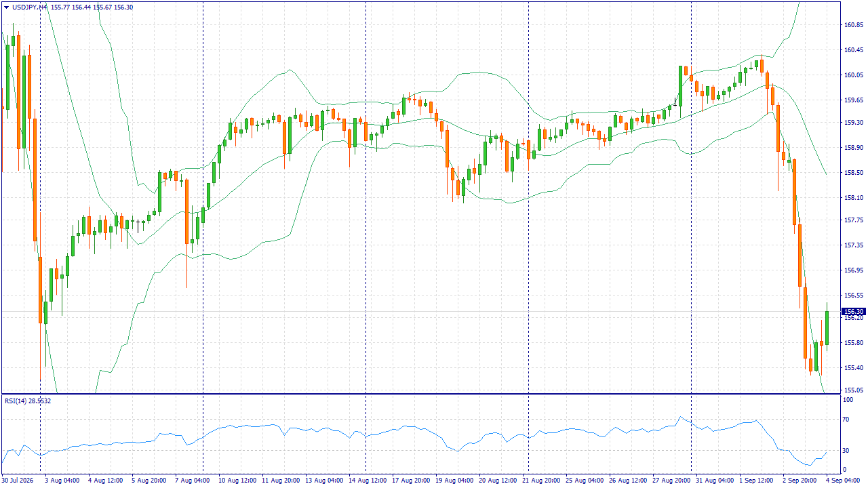Click the tall green candle near 27 Aug 20:00

tap(680, 85)
